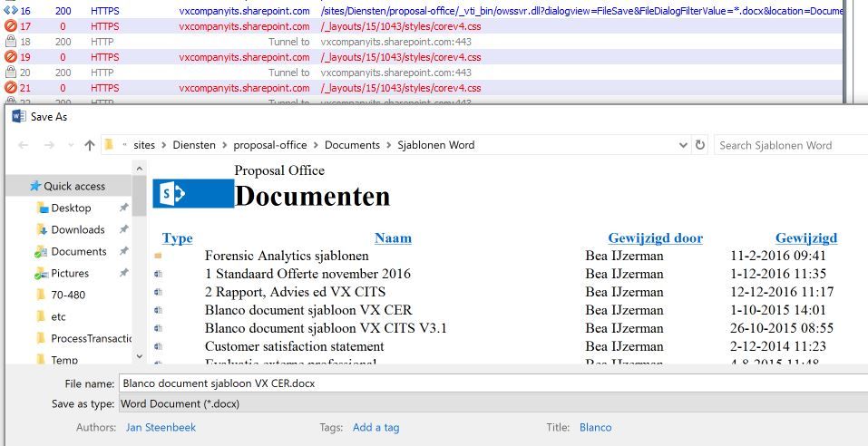Viewport: 868px width, 446px height.
Task: Select 'Sjablonen Word' breadcrumb segment
Action: click(x=436, y=145)
